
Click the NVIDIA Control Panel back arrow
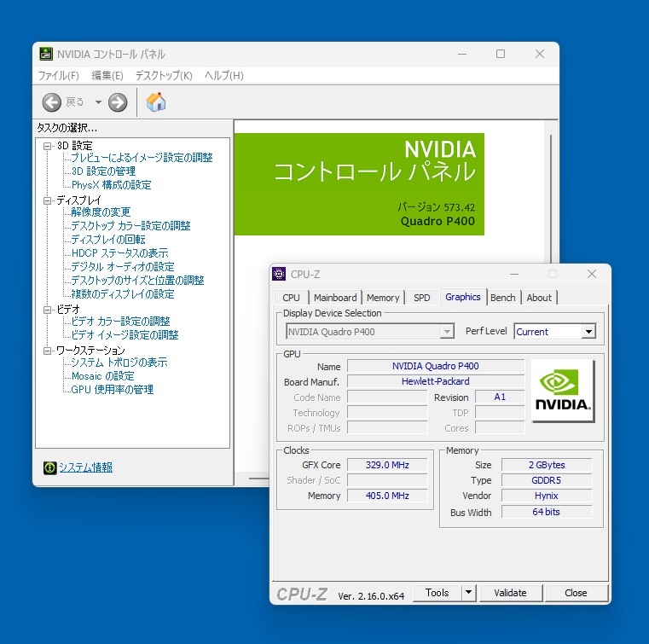(x=52, y=102)
